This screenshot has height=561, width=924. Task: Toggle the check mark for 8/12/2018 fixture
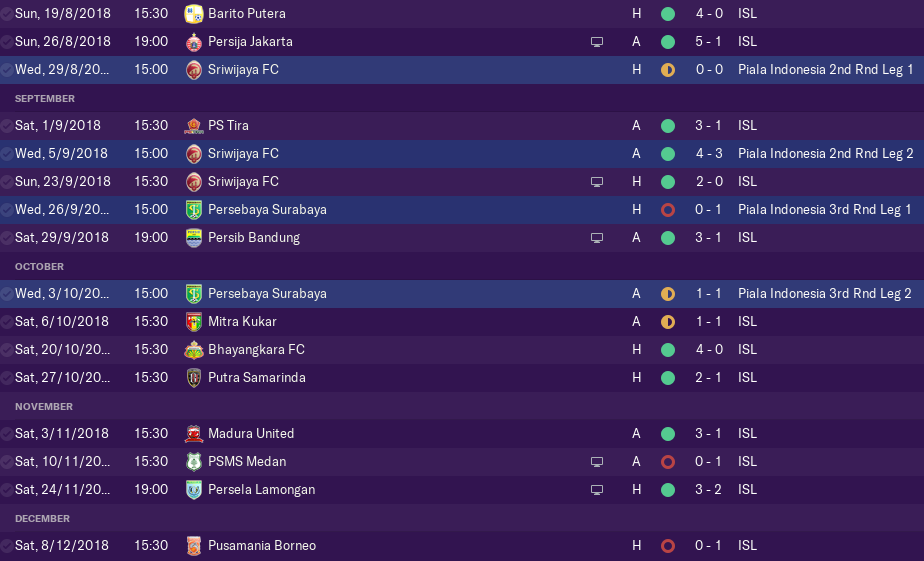tap(8, 546)
